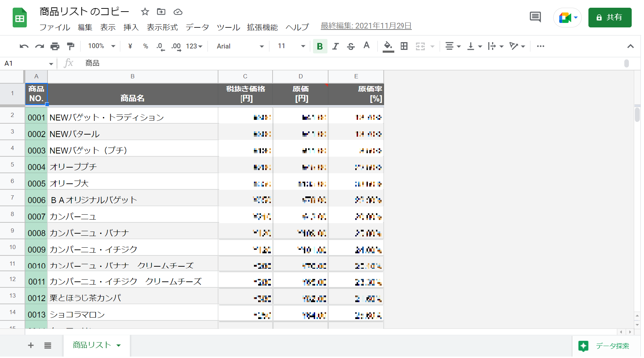Toggle strikethrough formatting
Viewport: 644px width, 358px height.
351,46
